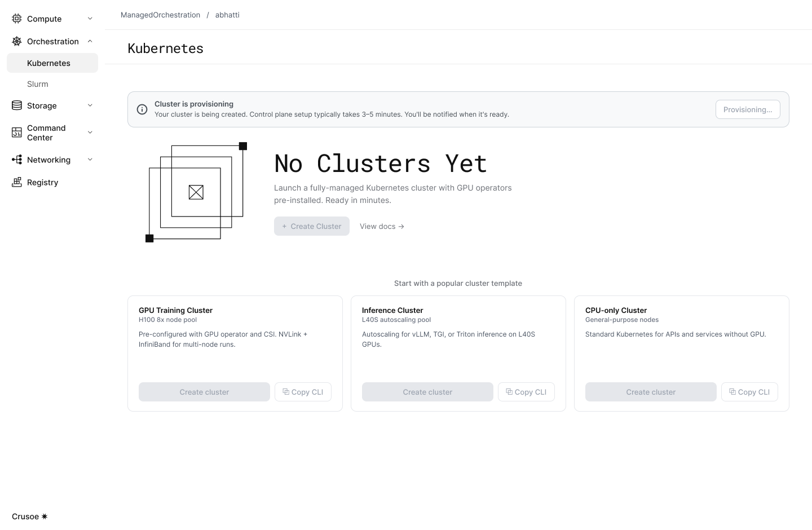Open the View docs link
The width and height of the screenshot is (812, 530).
[382, 226]
